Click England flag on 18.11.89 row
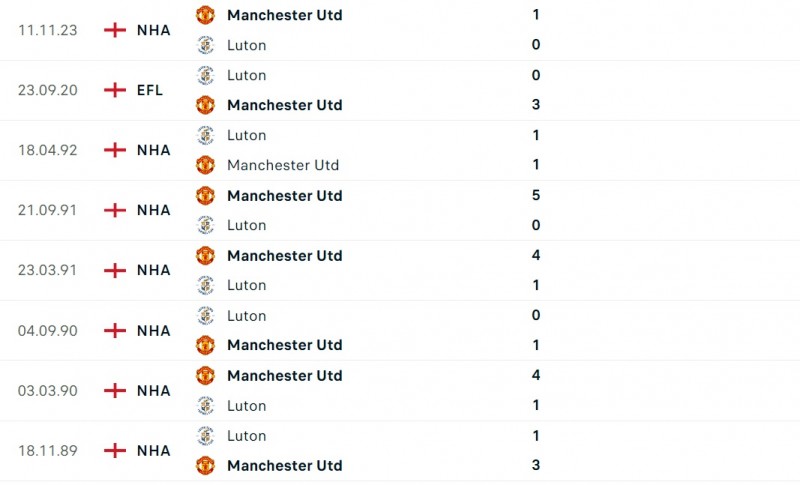 pyautogui.click(x=115, y=450)
